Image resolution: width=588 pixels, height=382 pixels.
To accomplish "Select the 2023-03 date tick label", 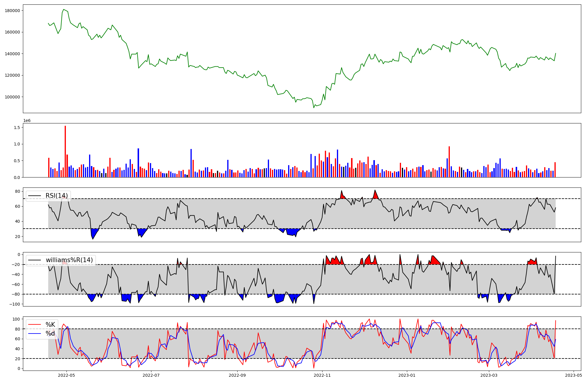I will coord(489,375).
